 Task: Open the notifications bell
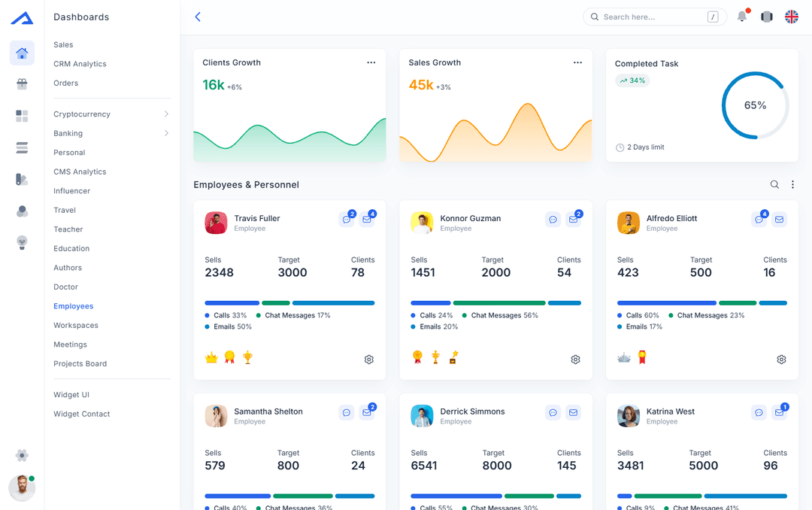[x=742, y=17]
